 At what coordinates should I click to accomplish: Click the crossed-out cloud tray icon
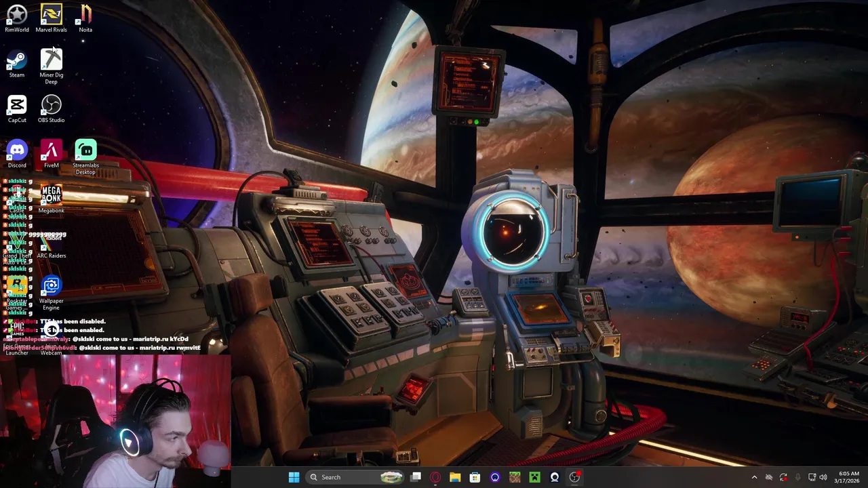pyautogui.click(x=769, y=477)
